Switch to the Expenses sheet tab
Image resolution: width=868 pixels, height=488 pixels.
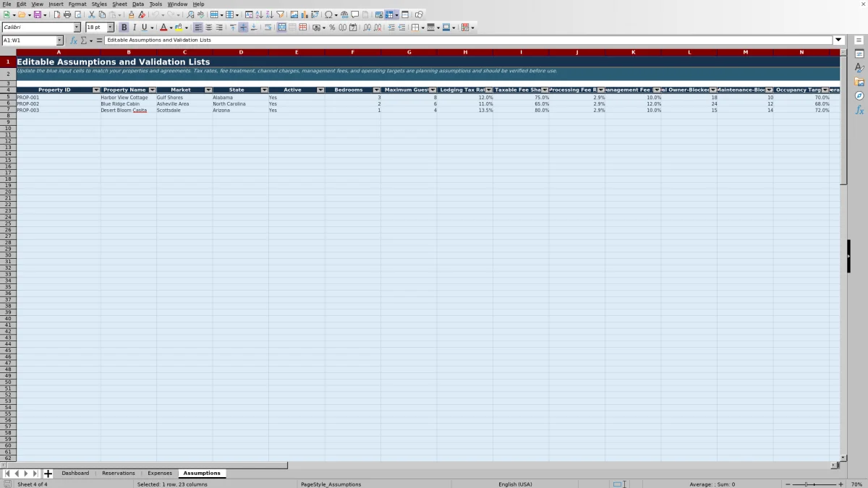pyautogui.click(x=160, y=474)
